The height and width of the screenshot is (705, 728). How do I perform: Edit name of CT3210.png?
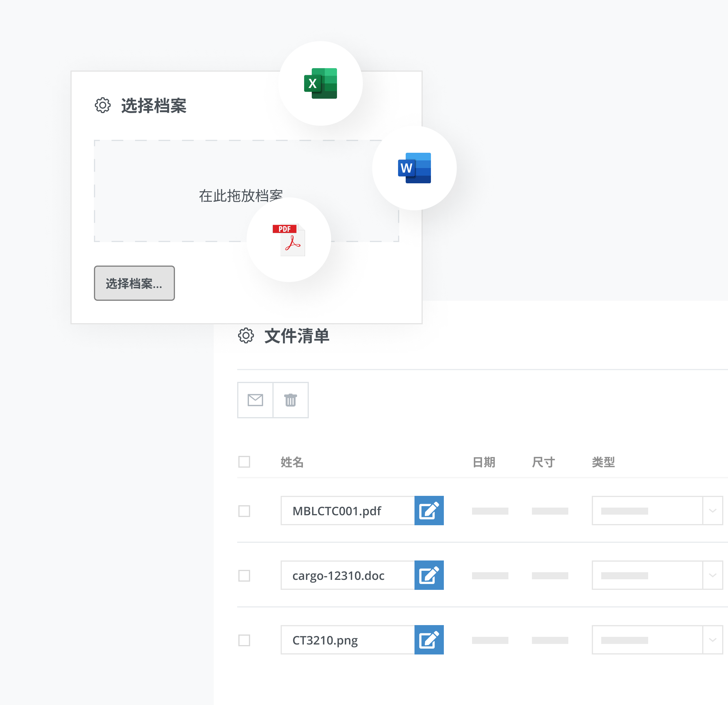click(429, 640)
